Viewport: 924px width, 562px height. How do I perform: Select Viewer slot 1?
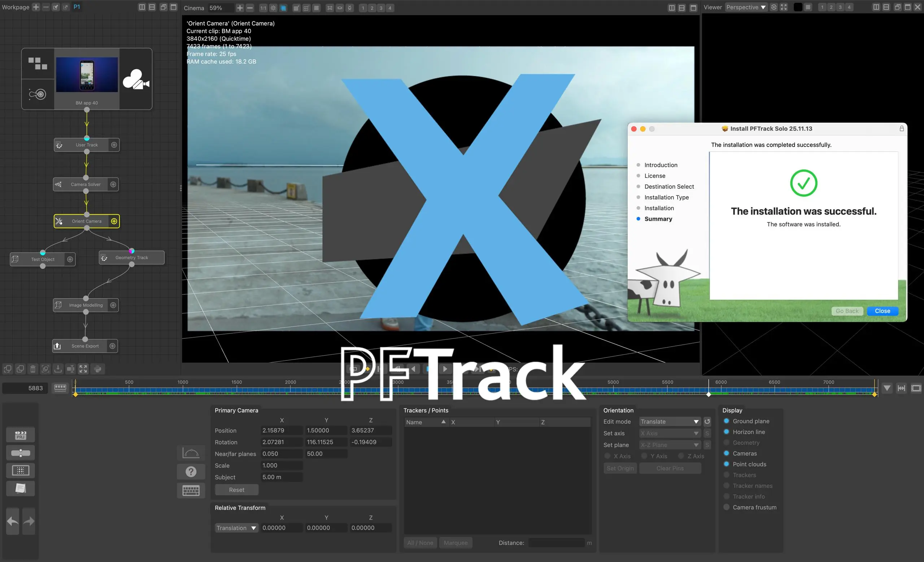822,7
